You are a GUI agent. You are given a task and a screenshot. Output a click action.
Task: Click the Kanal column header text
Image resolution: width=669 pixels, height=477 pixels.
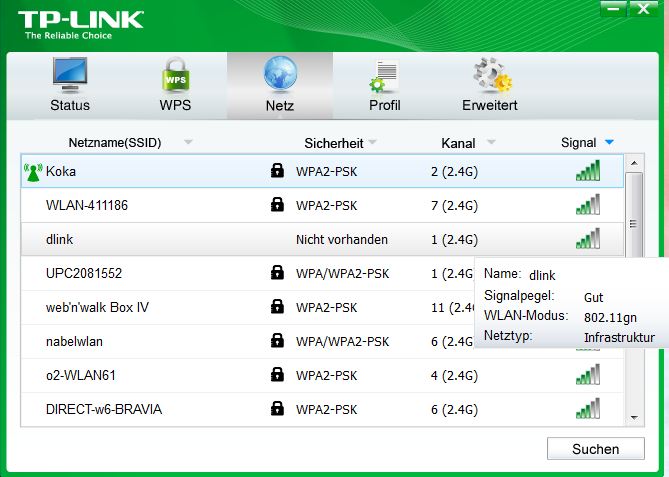458,143
